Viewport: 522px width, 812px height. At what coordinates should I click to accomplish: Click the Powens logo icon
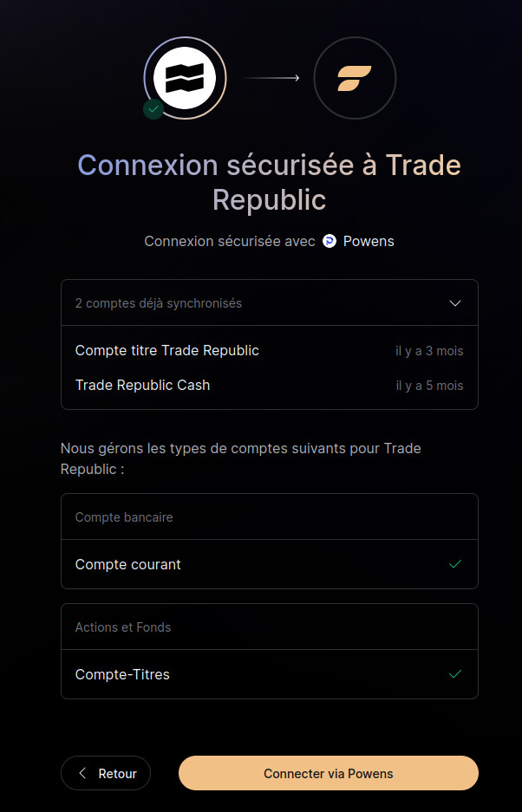330,241
